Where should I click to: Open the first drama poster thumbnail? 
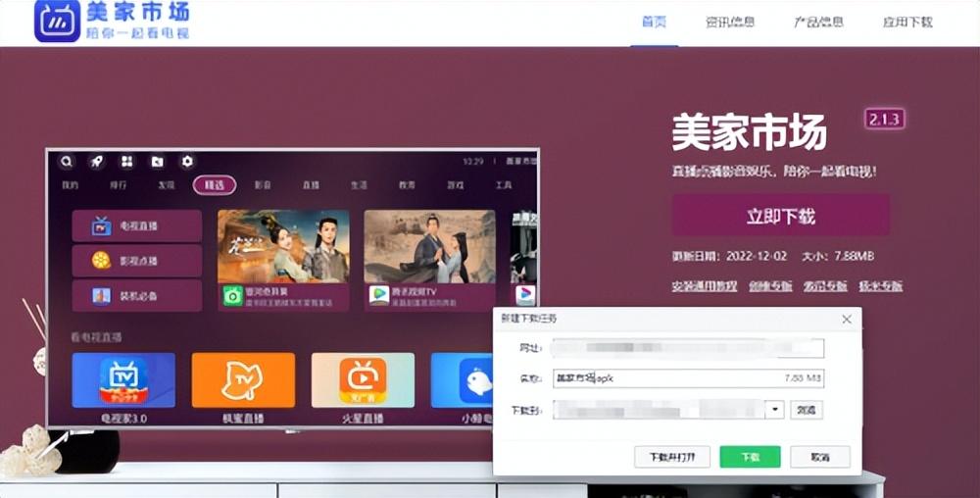283,246
